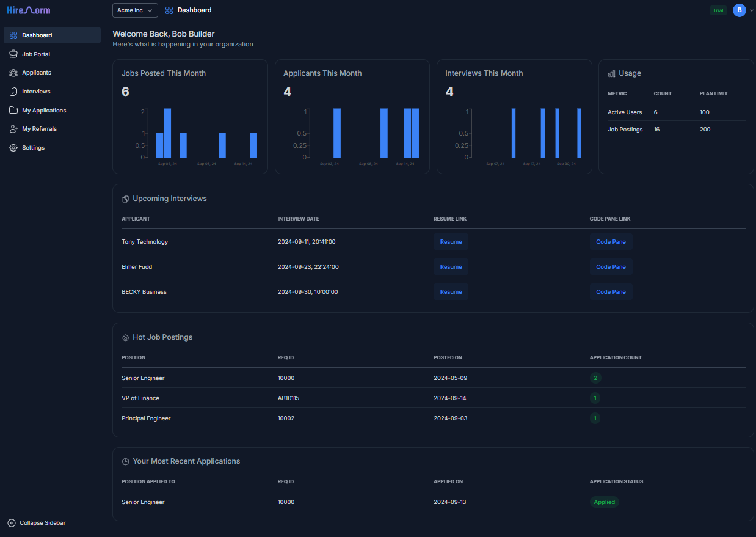Click the Dashboard icon in the top header
The height and width of the screenshot is (537, 756).
point(169,10)
